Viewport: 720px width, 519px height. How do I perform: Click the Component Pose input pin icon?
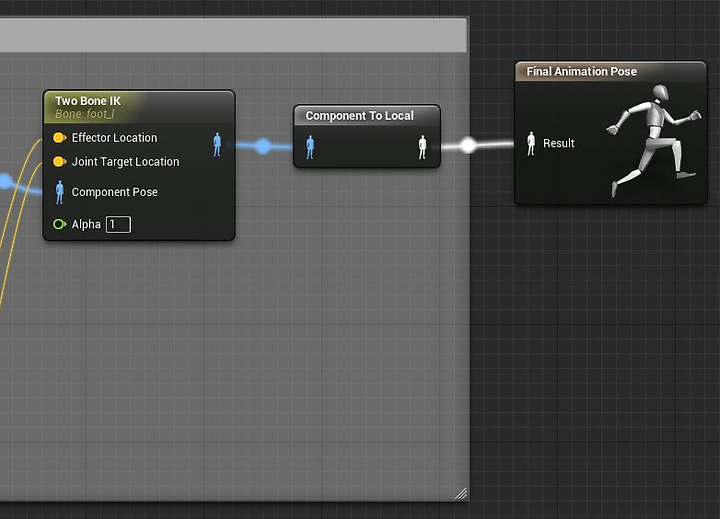[60, 192]
